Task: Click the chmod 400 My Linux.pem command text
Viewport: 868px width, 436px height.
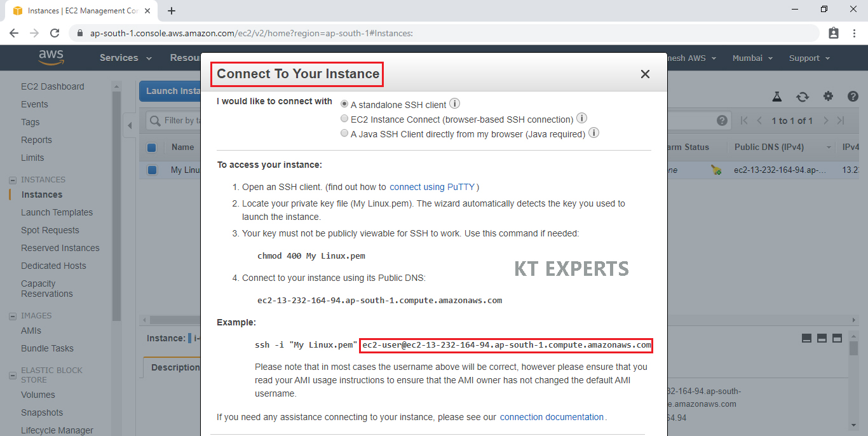Action: pos(311,256)
